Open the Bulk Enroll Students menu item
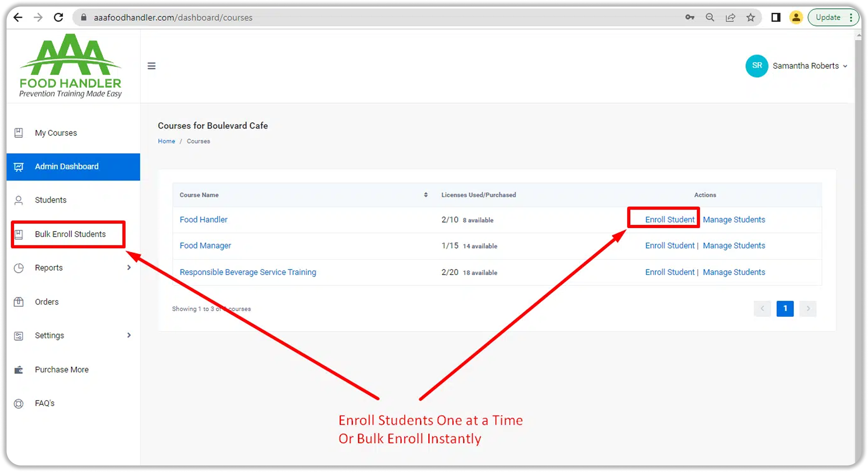868x472 pixels. click(x=70, y=234)
